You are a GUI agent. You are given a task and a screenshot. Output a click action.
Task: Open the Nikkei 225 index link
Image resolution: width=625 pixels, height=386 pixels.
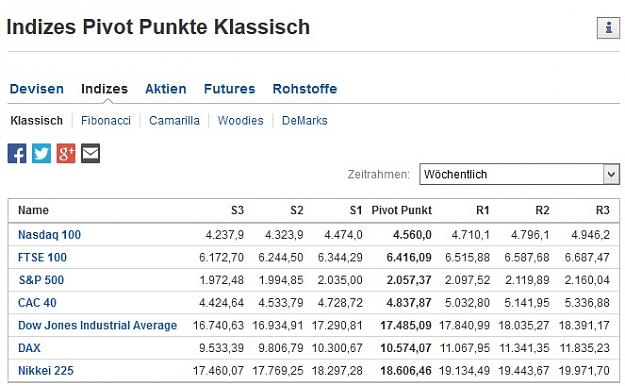pos(46,371)
